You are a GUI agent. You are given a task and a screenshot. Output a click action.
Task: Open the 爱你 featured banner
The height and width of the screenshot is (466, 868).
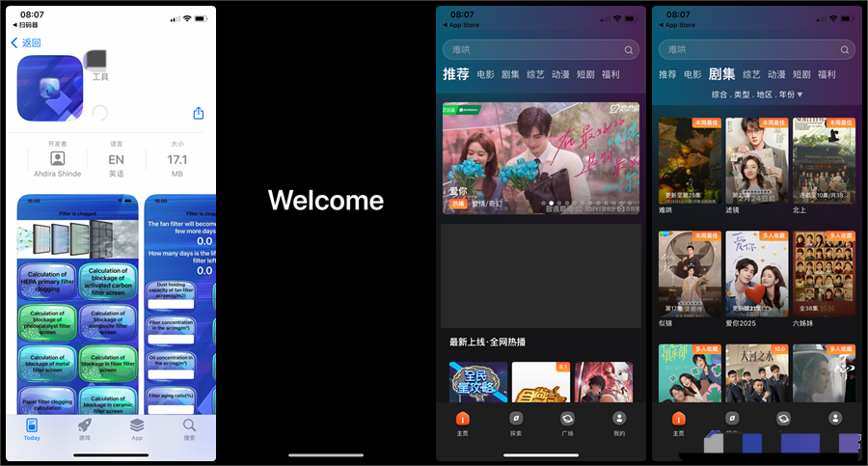point(541,157)
